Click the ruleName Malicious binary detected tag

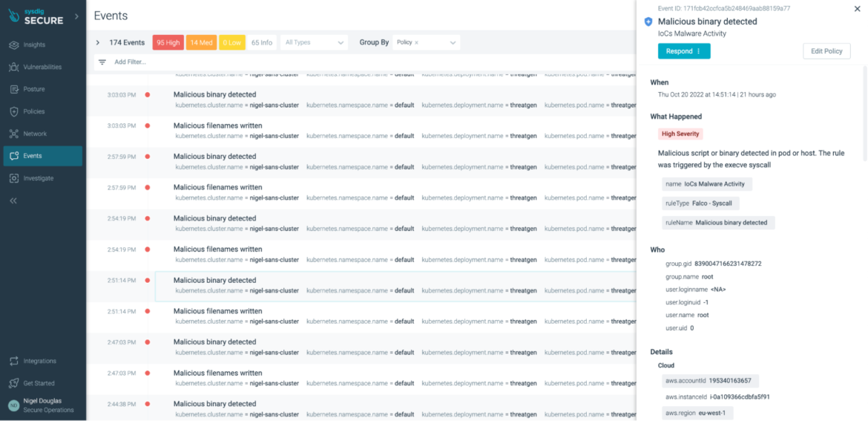tap(718, 223)
